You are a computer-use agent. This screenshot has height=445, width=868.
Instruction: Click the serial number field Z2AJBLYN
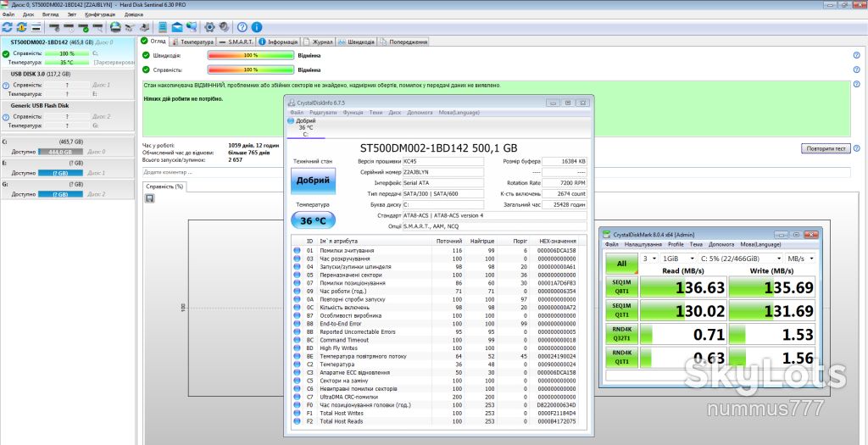[442, 172]
